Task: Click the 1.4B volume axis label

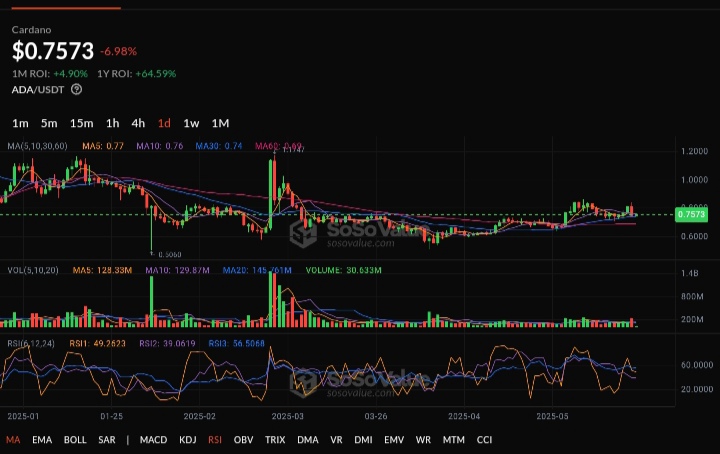Action: [x=690, y=273]
